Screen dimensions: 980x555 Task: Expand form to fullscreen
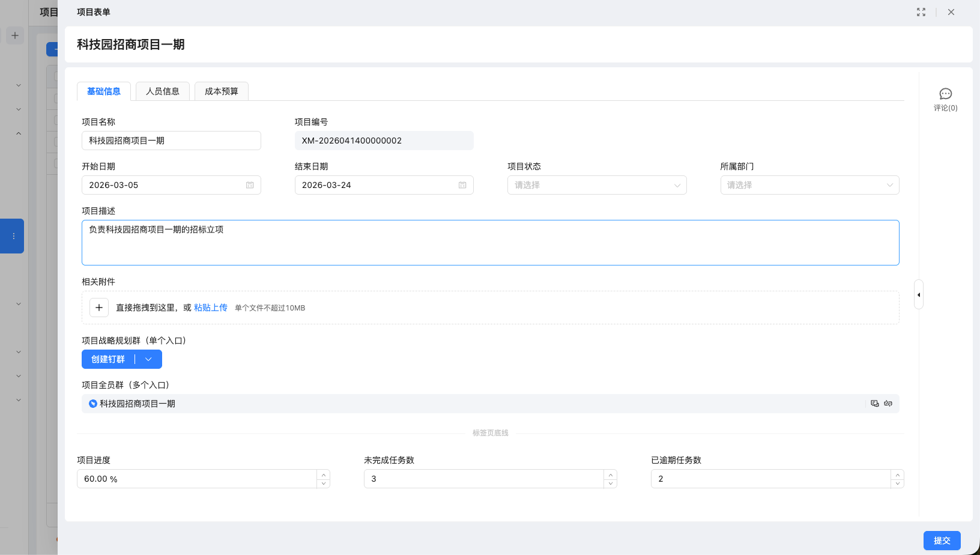click(921, 12)
